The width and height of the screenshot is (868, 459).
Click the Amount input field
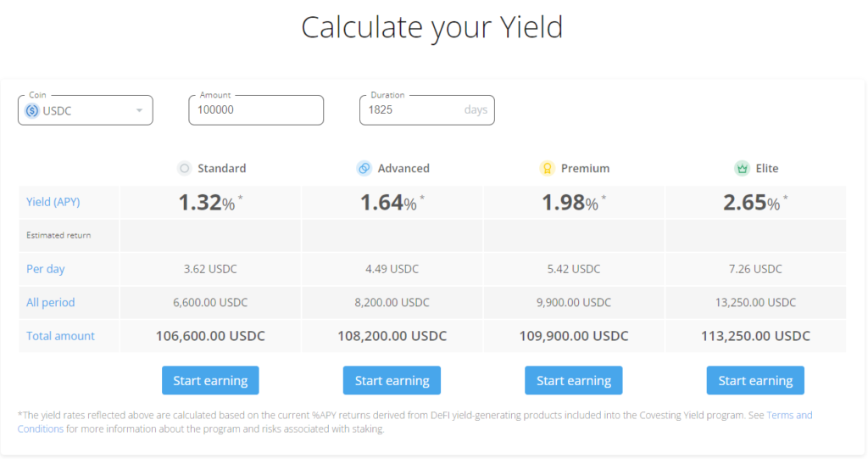(x=255, y=110)
